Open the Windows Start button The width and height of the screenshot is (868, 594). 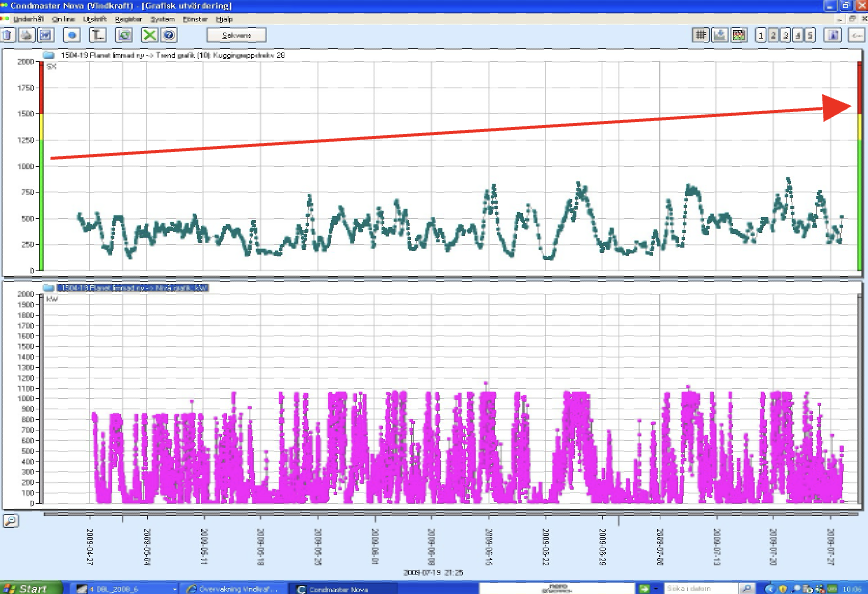(26, 587)
